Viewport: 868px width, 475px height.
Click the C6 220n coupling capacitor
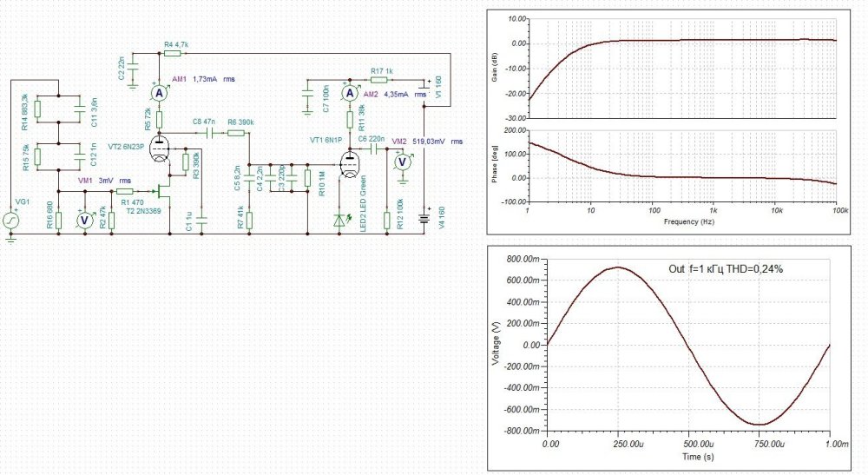(x=378, y=148)
